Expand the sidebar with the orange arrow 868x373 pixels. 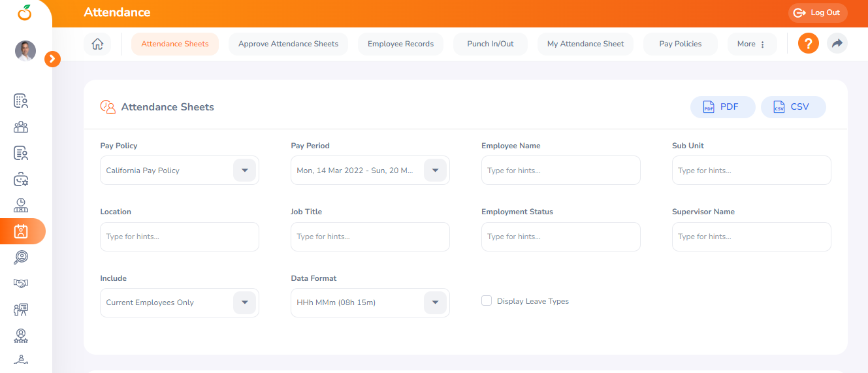pyautogui.click(x=53, y=59)
